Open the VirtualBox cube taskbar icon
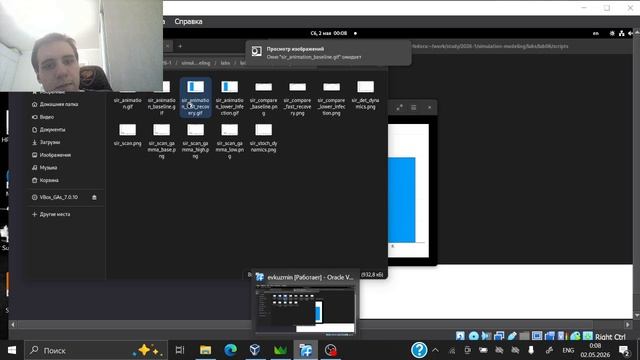Screen dimensions: 640x360 click(255, 350)
